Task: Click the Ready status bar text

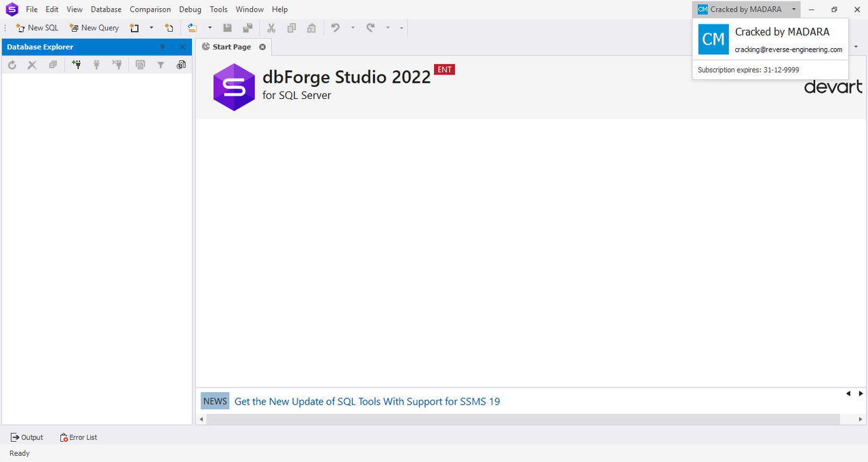Action: [20, 453]
